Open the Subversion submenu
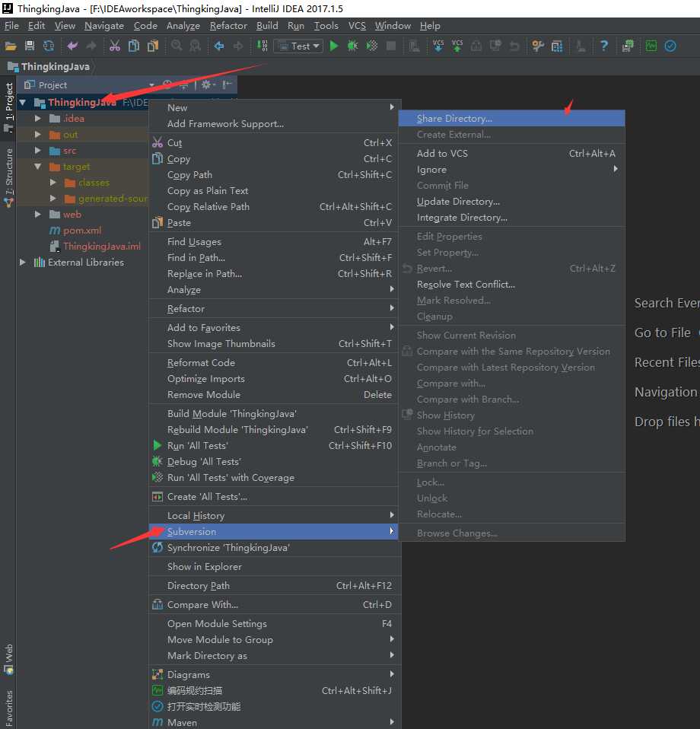This screenshot has width=700, height=729. coord(274,531)
